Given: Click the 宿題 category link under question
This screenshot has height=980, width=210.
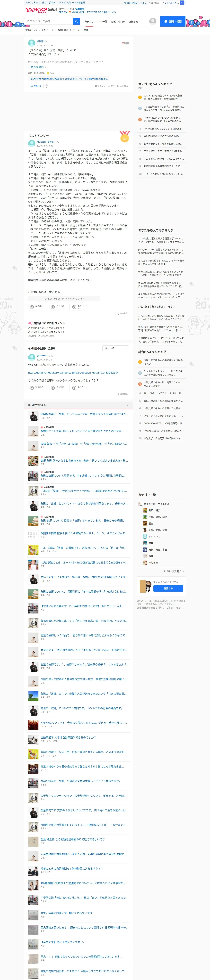Looking at the screenshot, I should pyautogui.click(x=30, y=73).
